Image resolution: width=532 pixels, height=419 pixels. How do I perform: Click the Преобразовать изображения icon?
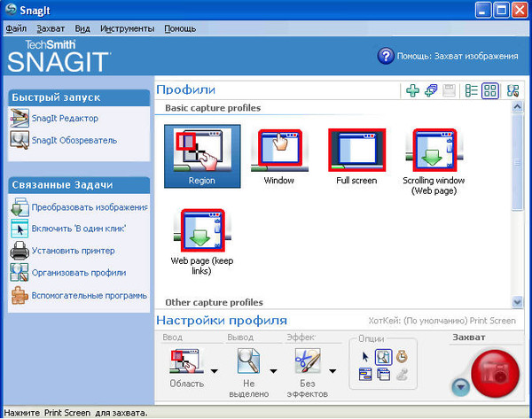[20, 206]
